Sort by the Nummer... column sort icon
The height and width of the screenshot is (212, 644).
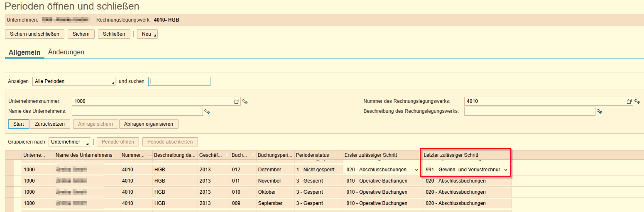click(x=149, y=155)
